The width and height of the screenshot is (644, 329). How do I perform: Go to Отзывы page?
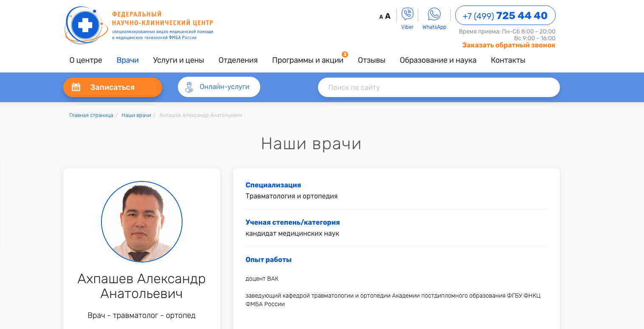coord(371,60)
